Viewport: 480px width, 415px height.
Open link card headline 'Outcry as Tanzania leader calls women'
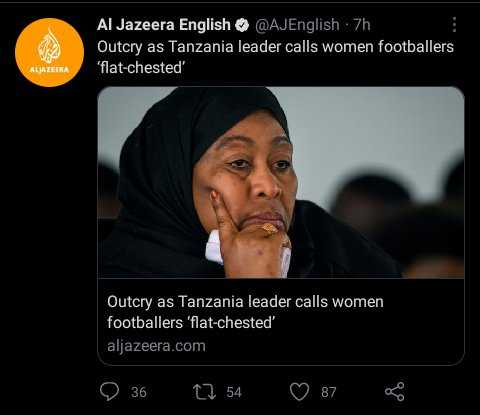pyautogui.click(x=245, y=302)
